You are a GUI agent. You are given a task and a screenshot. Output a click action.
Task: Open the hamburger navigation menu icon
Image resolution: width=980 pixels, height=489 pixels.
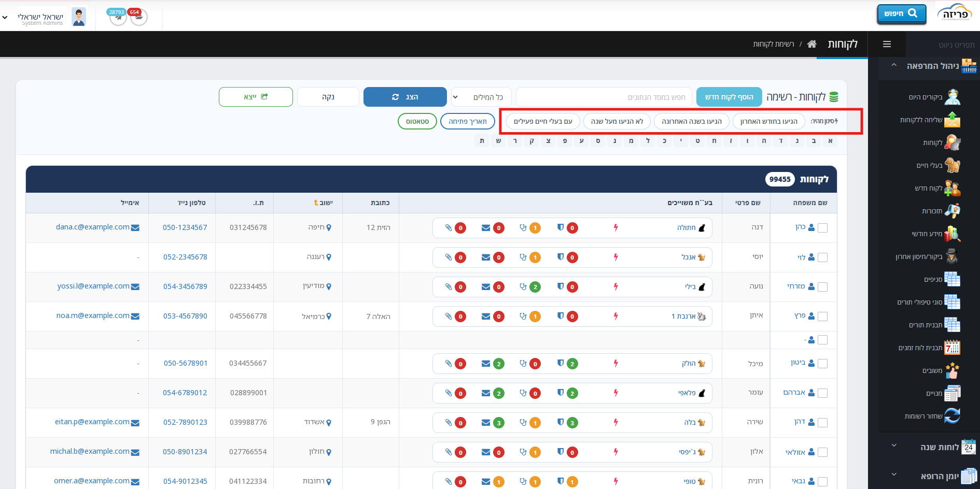(x=887, y=44)
